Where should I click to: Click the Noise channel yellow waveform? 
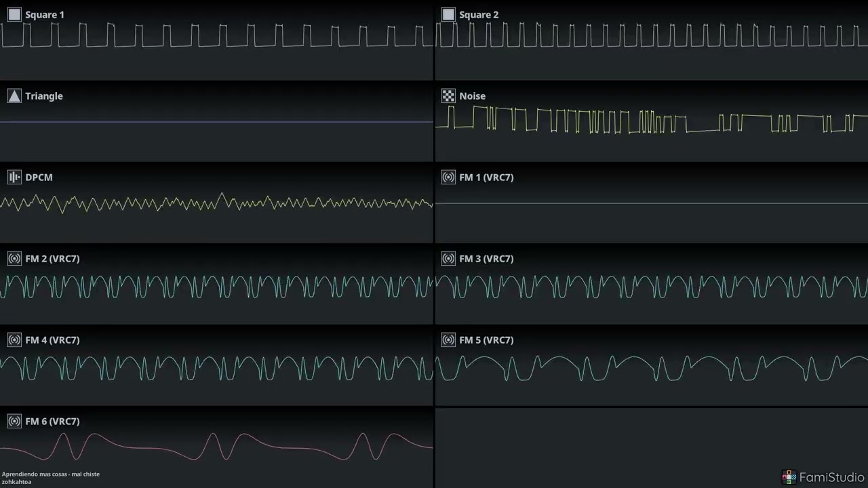(x=652, y=121)
